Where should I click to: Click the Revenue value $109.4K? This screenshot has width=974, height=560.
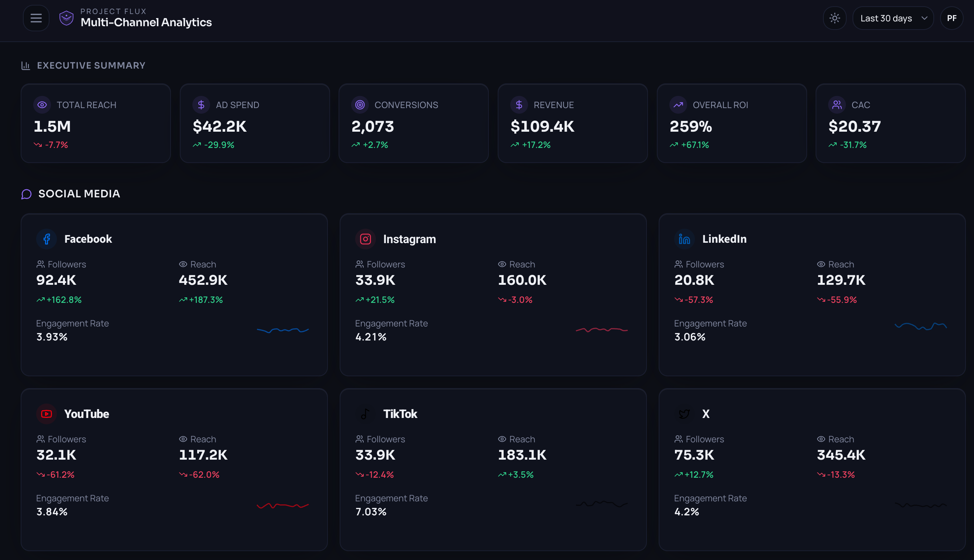point(542,127)
